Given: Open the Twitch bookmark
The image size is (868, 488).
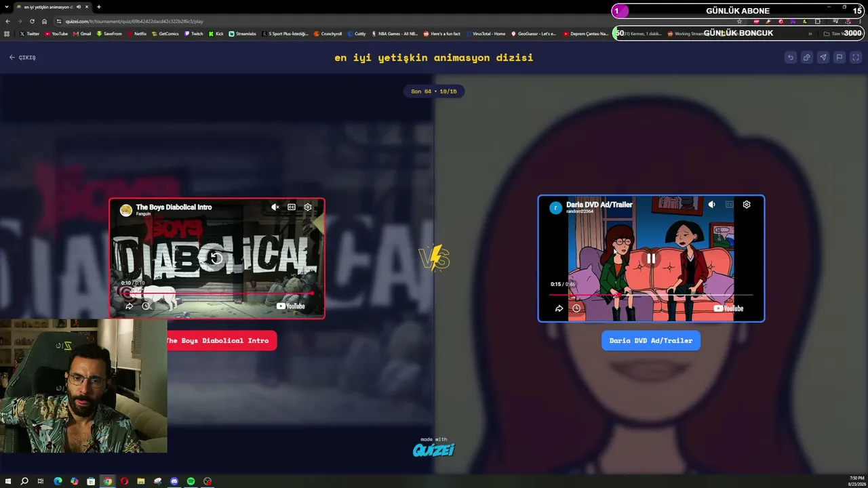Looking at the screenshot, I should pos(193,34).
